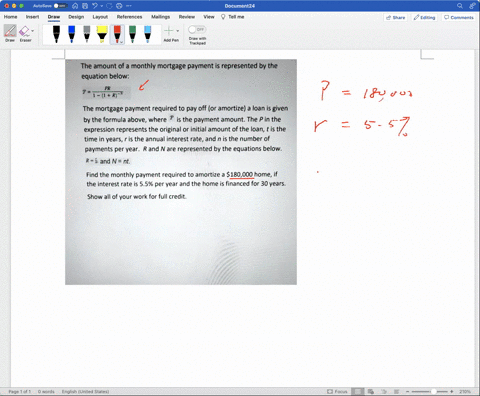Open the Layout ribbon tab
Image resolution: width=480 pixels, height=396 pixels.
[x=100, y=17]
